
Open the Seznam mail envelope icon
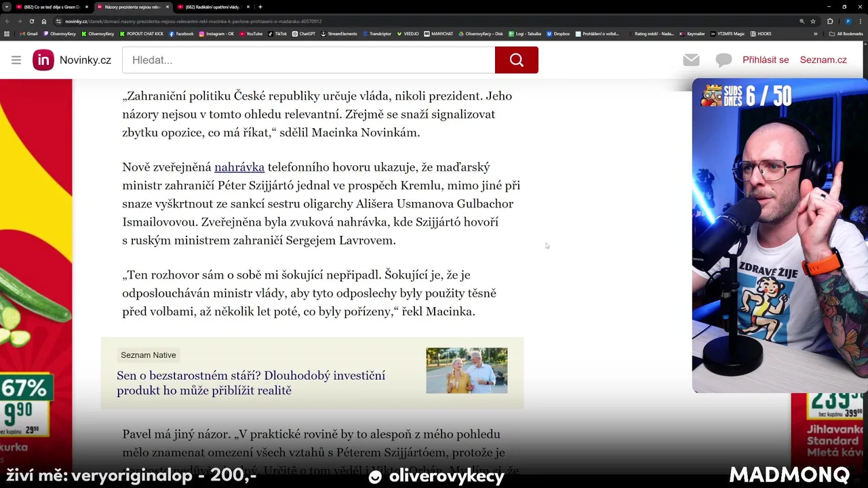coord(691,60)
